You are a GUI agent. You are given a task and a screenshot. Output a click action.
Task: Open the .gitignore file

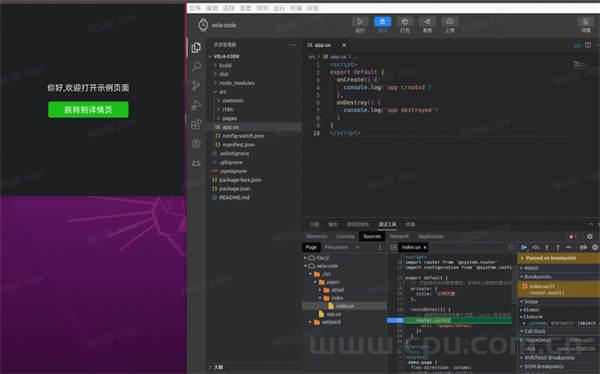click(x=254, y=162)
